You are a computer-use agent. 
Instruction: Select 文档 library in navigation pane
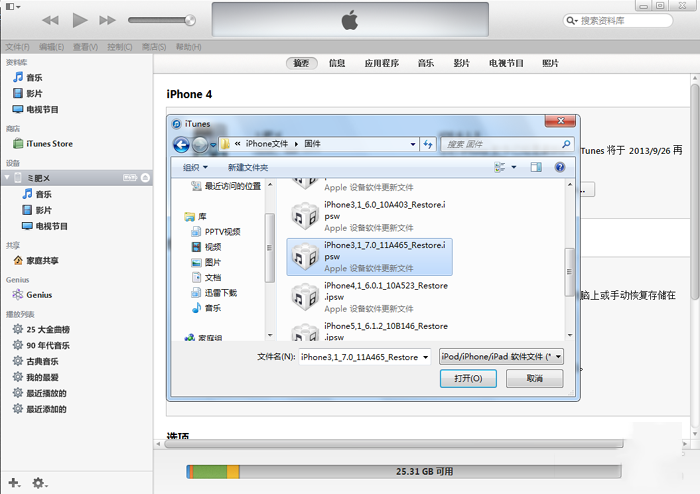(206, 278)
